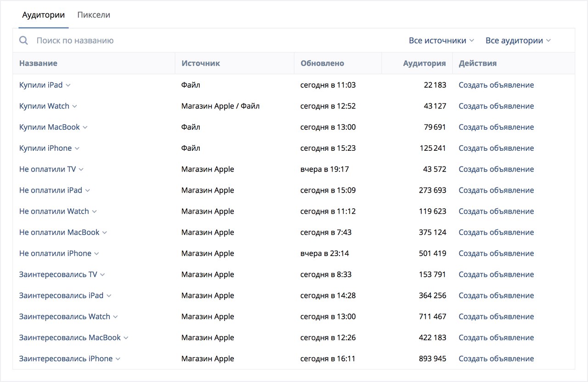The height and width of the screenshot is (382, 588).
Task: Create ad for 'Заинтересовались MacBook' audience
Action: pos(496,338)
